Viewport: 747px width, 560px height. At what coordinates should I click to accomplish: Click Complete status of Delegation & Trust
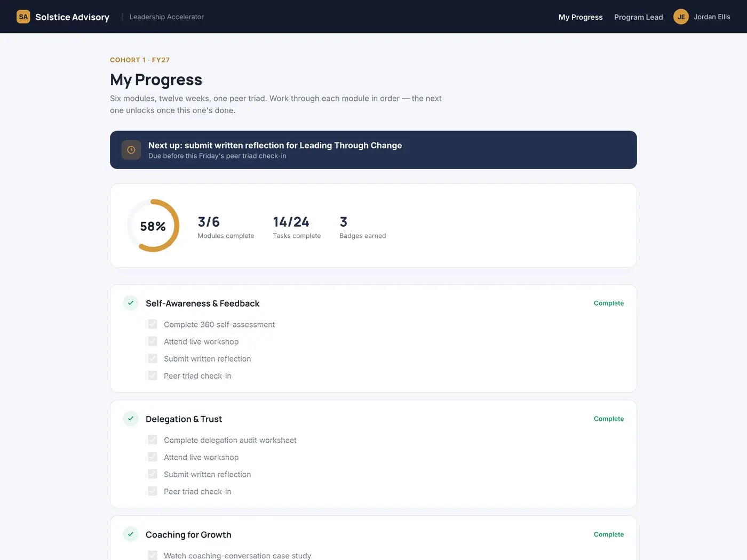(x=609, y=419)
